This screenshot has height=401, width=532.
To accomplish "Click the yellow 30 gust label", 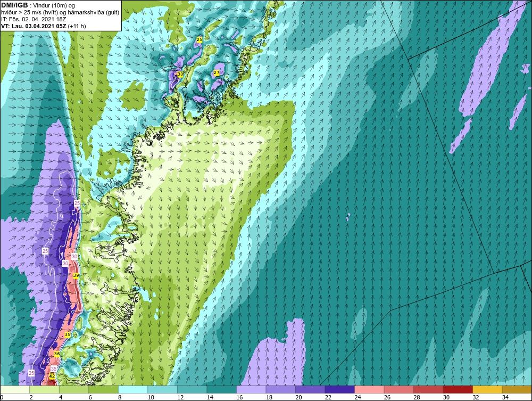I will pyautogui.click(x=180, y=74).
